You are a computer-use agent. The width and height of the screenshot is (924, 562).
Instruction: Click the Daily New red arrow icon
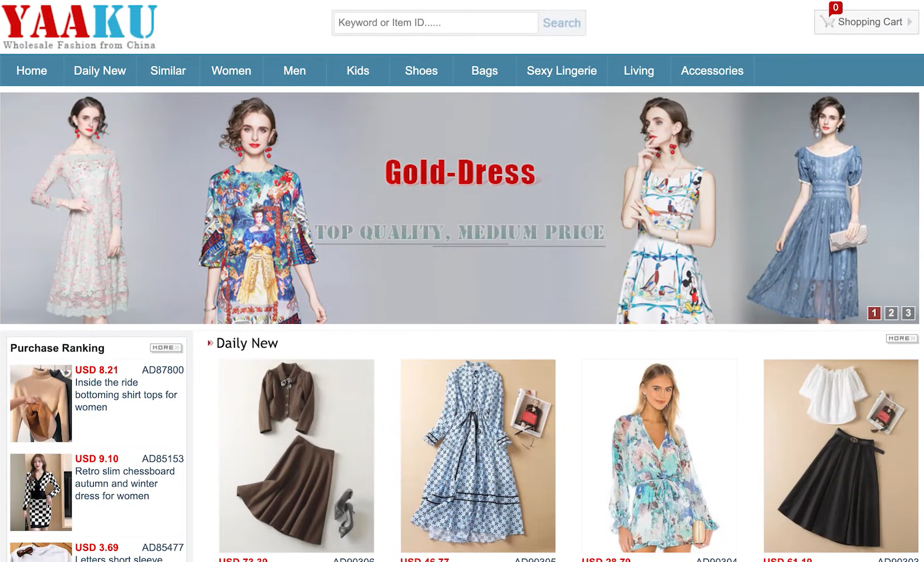click(x=210, y=343)
